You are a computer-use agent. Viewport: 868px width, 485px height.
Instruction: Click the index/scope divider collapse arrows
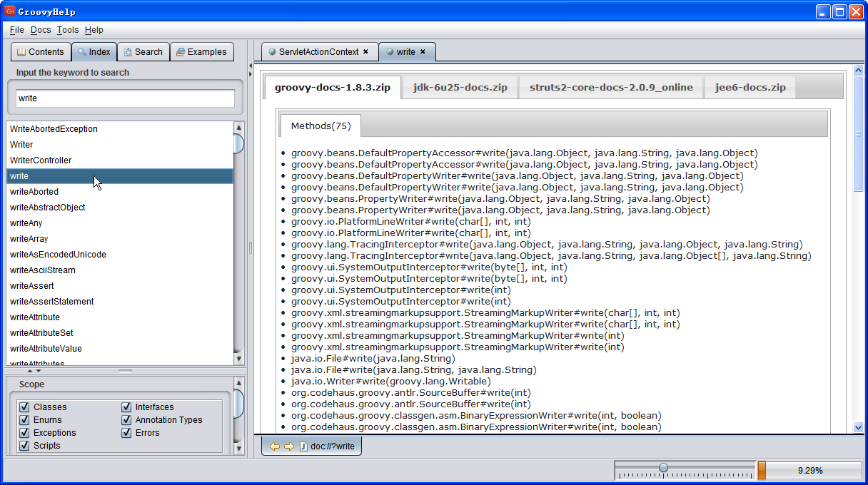[34, 370]
